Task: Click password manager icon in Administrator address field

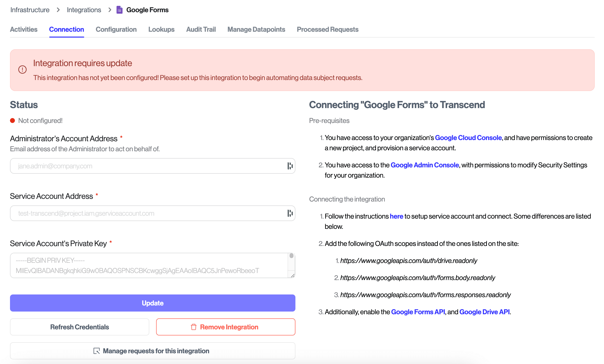Action: 290,166
